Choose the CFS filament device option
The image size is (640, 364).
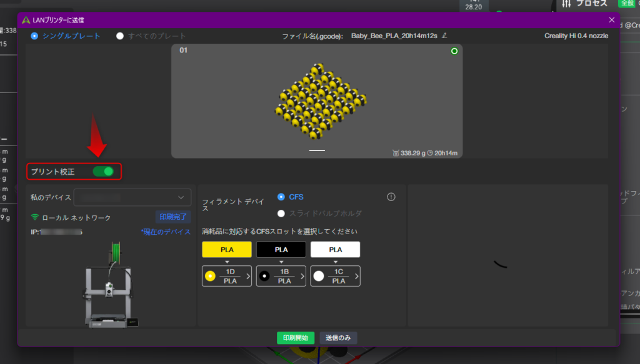click(x=281, y=197)
